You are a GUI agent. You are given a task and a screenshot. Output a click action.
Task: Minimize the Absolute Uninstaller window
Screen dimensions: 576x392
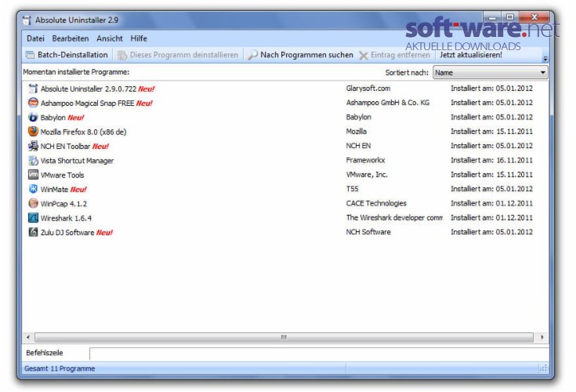492,17
